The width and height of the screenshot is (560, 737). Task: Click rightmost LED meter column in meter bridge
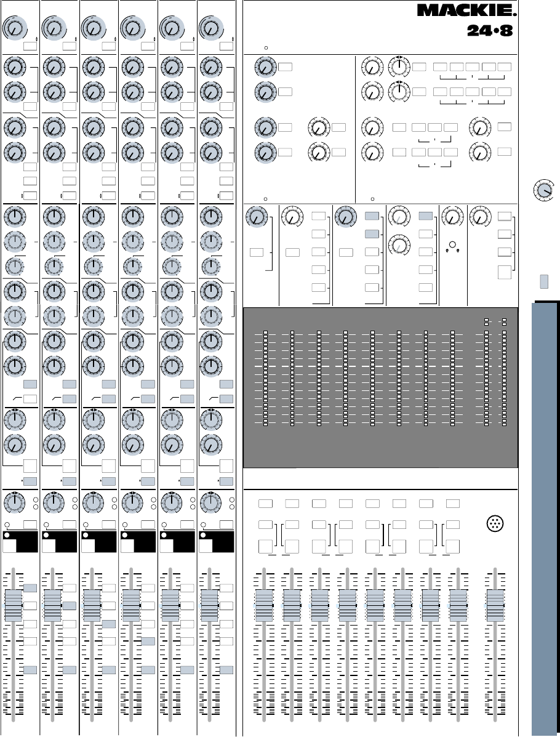[504, 373]
